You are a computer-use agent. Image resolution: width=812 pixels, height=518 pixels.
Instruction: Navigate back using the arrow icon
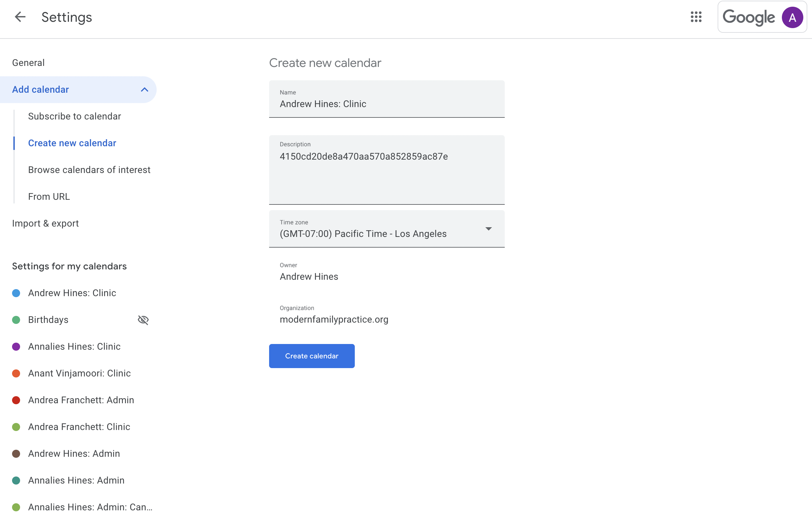(x=19, y=17)
